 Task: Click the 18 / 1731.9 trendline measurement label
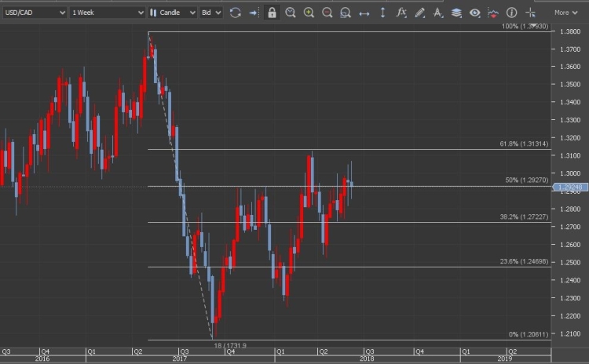click(230, 346)
